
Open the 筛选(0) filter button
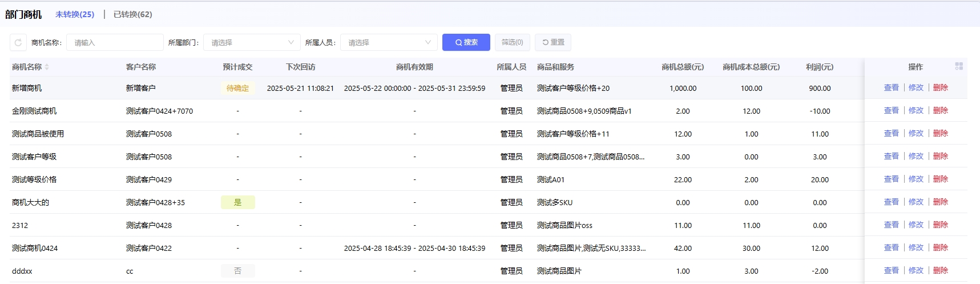[x=512, y=42]
